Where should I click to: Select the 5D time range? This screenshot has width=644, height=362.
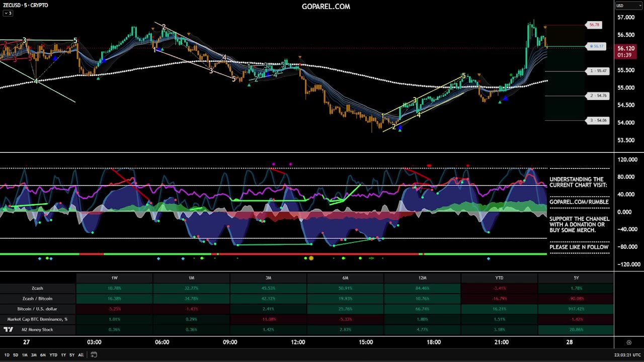[x=16, y=355]
